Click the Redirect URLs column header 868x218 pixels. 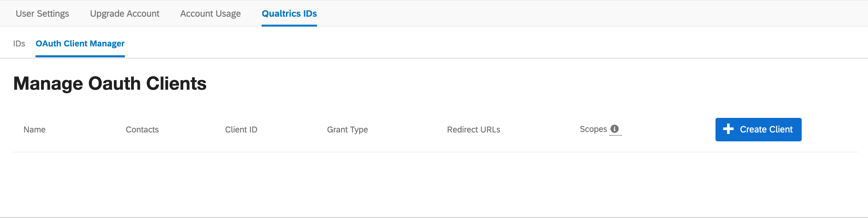[x=473, y=130]
